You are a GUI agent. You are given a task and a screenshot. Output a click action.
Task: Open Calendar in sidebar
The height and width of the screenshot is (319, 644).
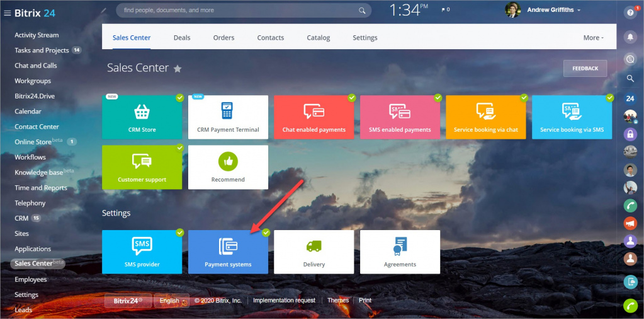point(28,112)
